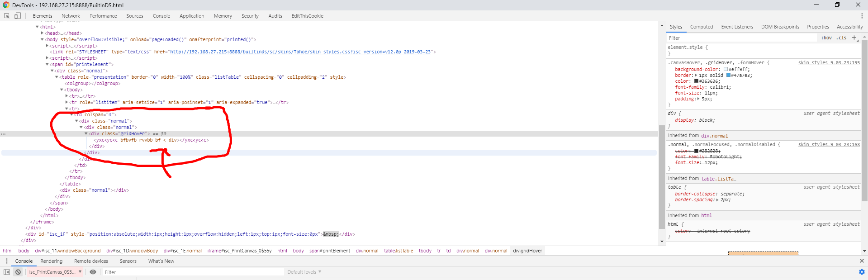Focus the console Filter field

pyautogui.click(x=193, y=272)
